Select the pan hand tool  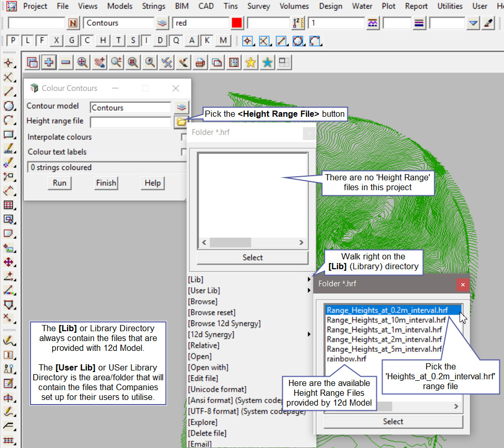(99, 63)
